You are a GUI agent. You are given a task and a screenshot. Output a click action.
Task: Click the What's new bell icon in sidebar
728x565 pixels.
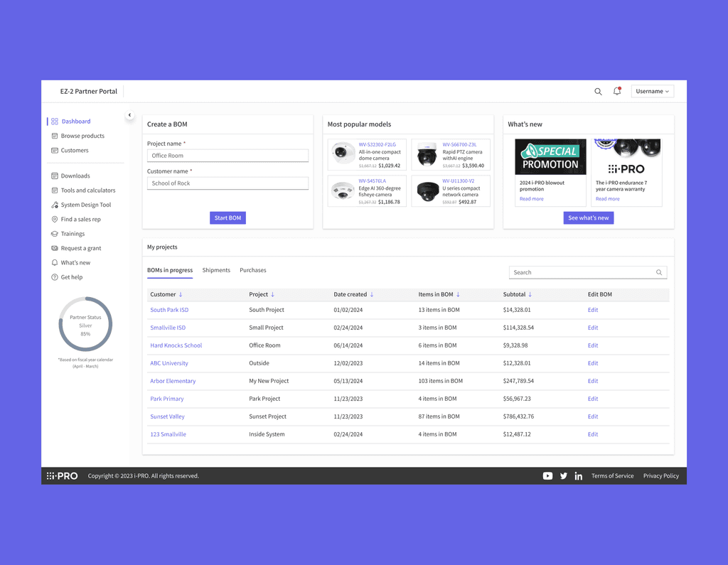55,263
